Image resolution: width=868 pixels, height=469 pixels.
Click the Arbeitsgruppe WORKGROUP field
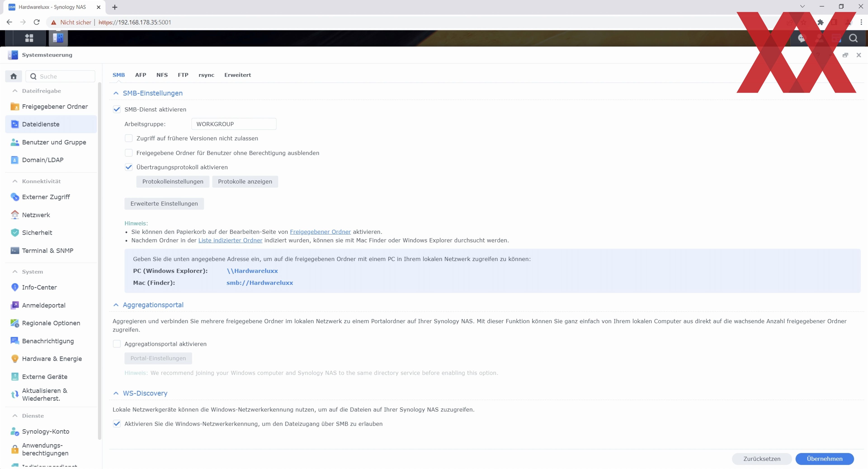pyautogui.click(x=234, y=124)
